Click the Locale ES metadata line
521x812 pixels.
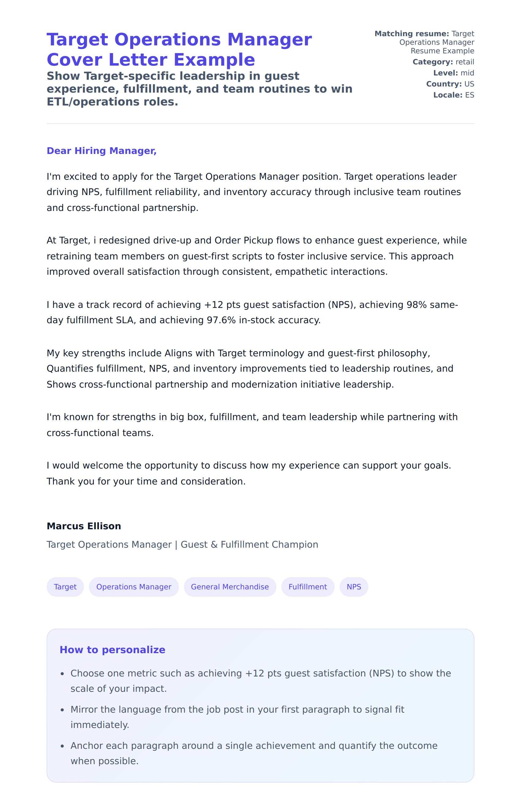click(453, 95)
